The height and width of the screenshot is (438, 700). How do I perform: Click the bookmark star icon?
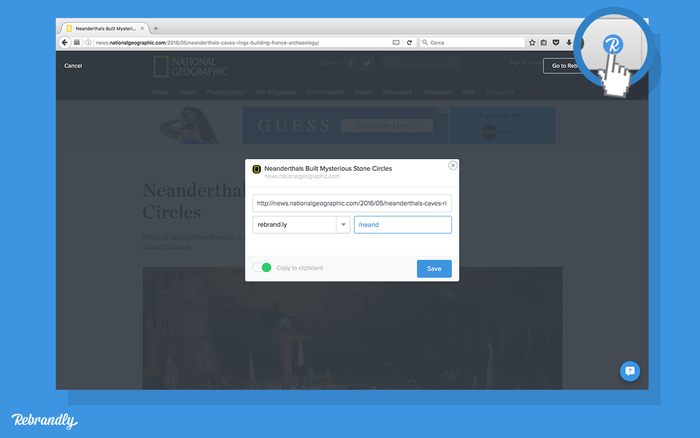point(532,42)
